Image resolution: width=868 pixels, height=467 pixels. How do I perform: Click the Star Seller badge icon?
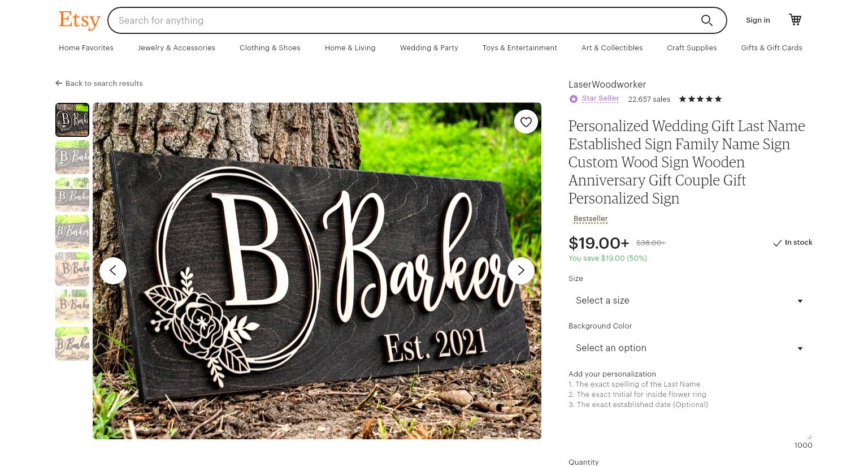pyautogui.click(x=574, y=99)
